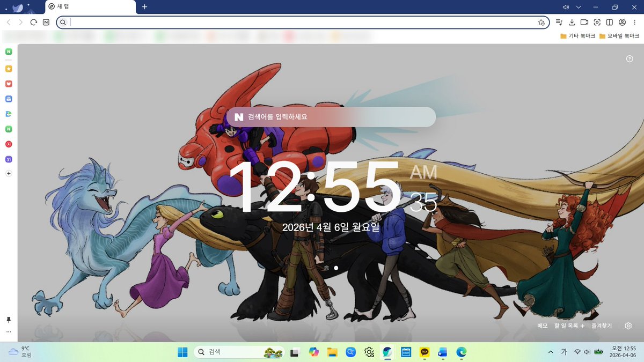The image size is (644, 362).
Task: Click the Naver 검색어를 입력하세요 search box
Action: coord(331,117)
